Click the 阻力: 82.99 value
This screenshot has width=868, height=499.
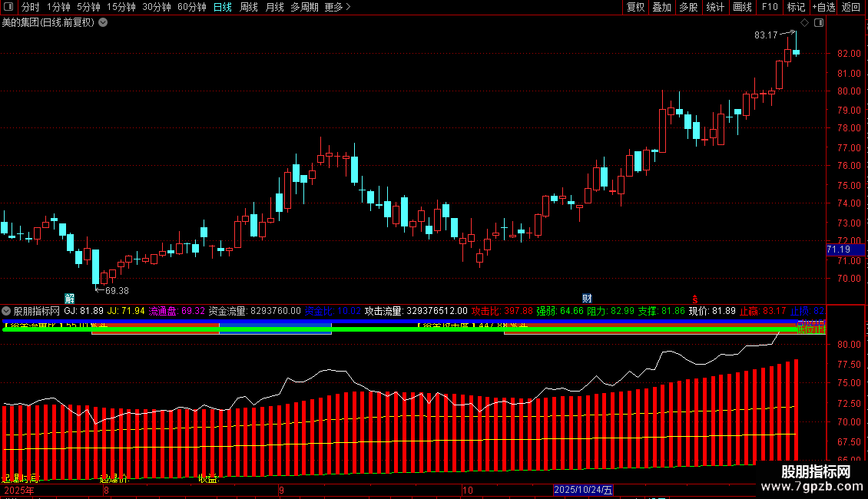click(x=611, y=312)
